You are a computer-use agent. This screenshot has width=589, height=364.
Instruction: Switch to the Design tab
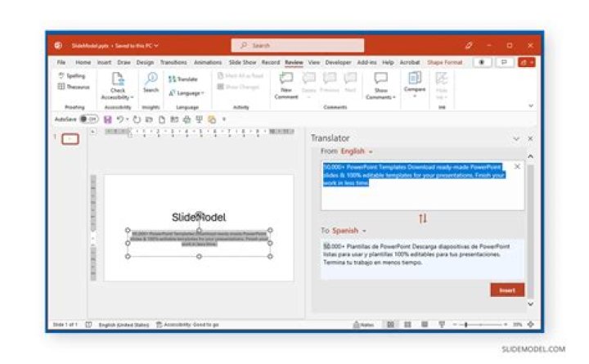tap(145, 62)
